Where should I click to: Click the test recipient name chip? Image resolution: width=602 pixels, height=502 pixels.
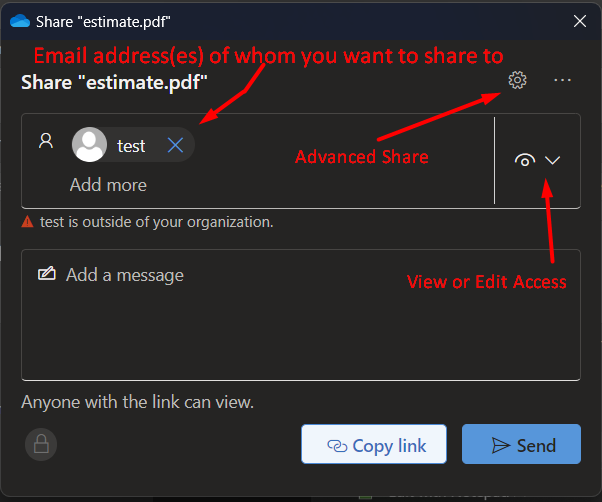coord(133,145)
